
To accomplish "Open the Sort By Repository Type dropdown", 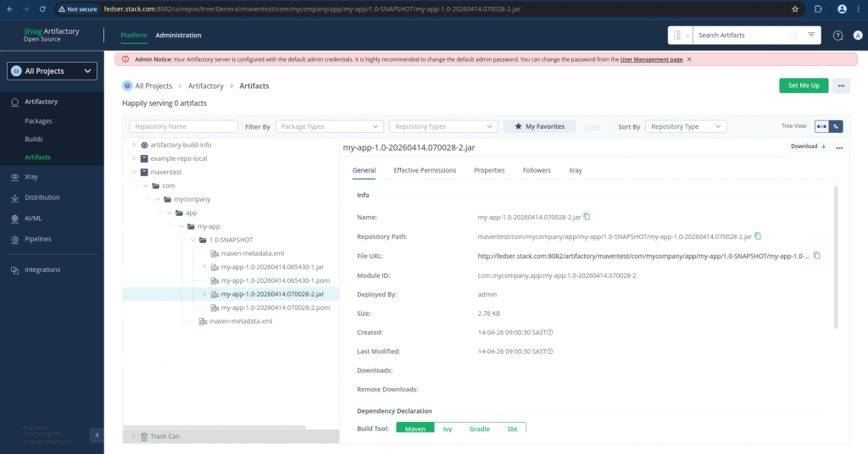I will 686,126.
